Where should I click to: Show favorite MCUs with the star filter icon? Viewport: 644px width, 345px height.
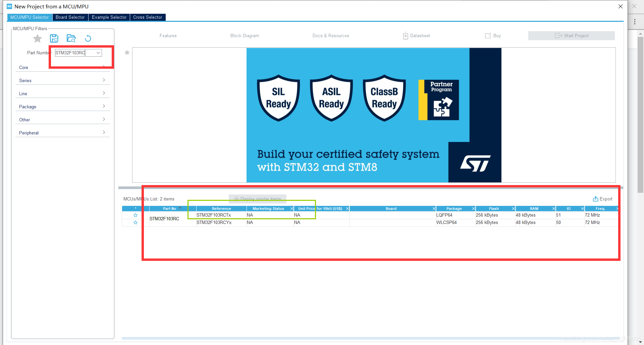[38, 39]
